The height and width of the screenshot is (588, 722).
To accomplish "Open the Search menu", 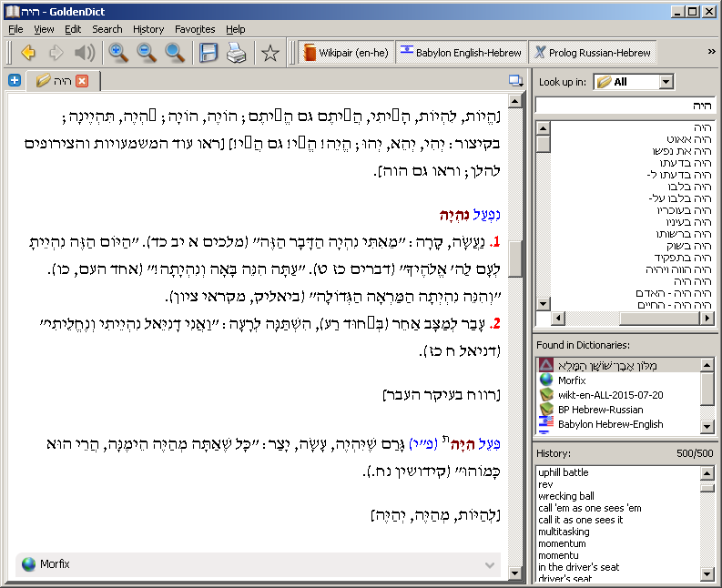I will coord(107,29).
